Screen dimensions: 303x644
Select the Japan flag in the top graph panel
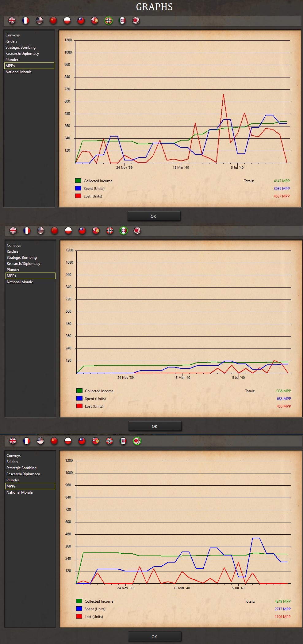point(136,21)
